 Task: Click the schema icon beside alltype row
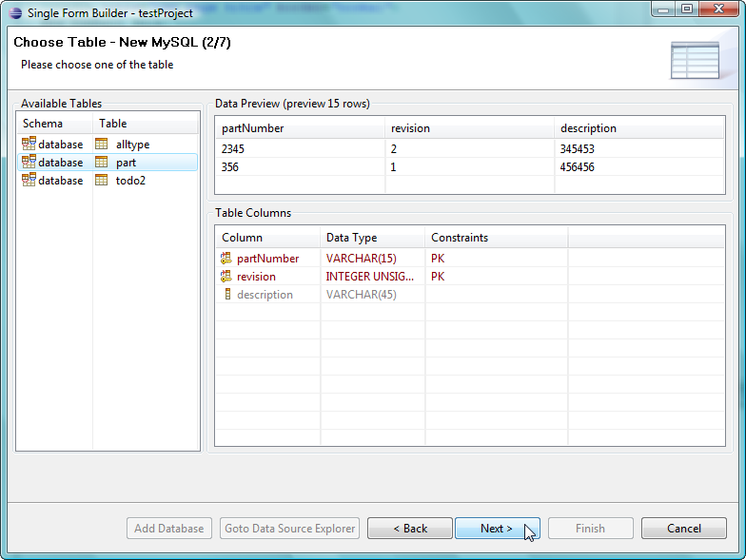tap(28, 145)
